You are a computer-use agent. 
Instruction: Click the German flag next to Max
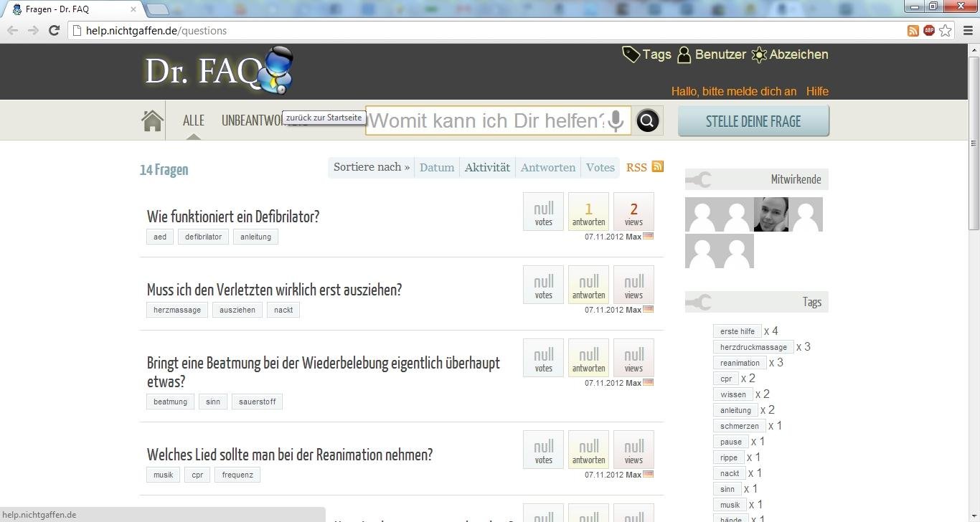tap(647, 236)
